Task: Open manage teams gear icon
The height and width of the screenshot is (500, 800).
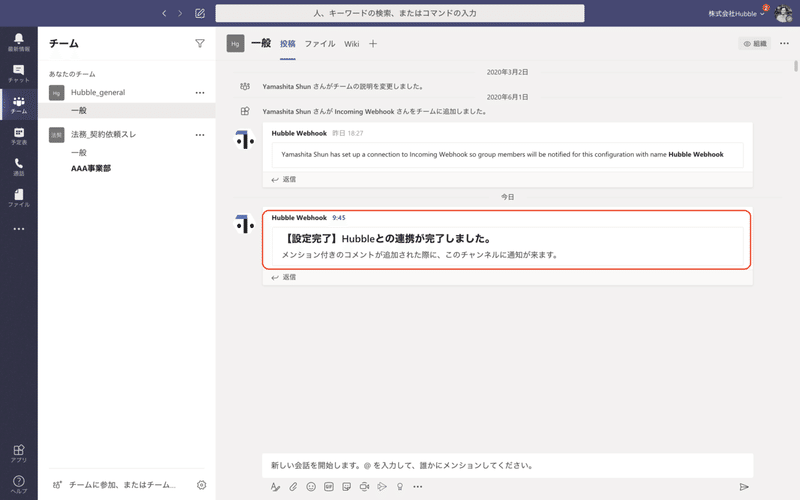Action: [202, 485]
